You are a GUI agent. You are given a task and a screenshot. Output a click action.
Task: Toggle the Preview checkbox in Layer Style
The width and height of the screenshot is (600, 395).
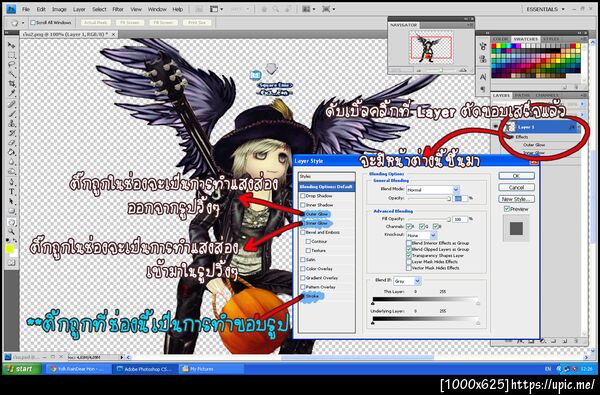tap(507, 209)
